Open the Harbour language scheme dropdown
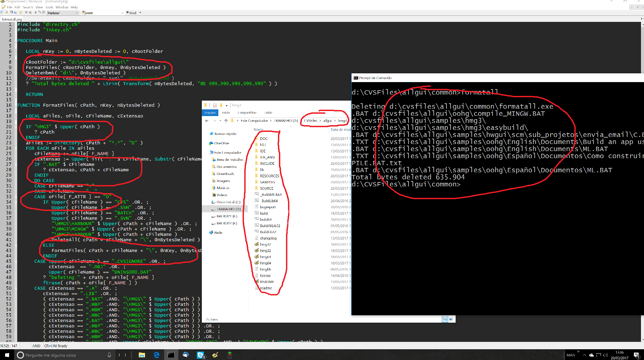This screenshot has width=644, height=360. (77, 13)
